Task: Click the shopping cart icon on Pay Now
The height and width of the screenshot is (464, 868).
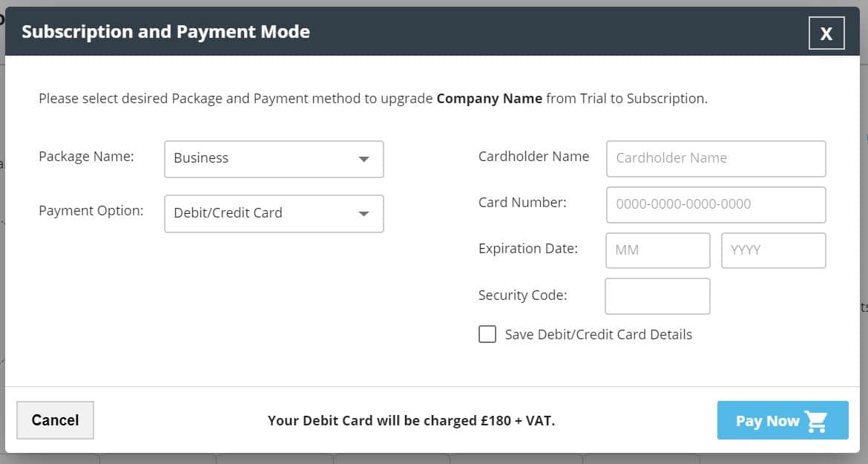Action: [816, 421]
